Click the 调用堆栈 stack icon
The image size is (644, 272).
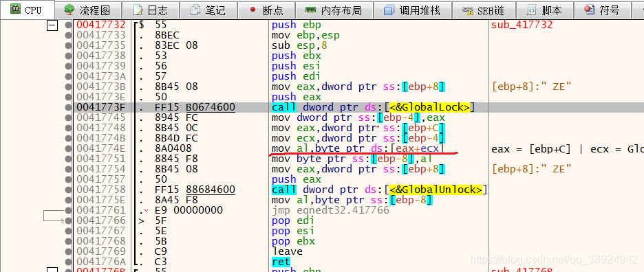(x=389, y=10)
